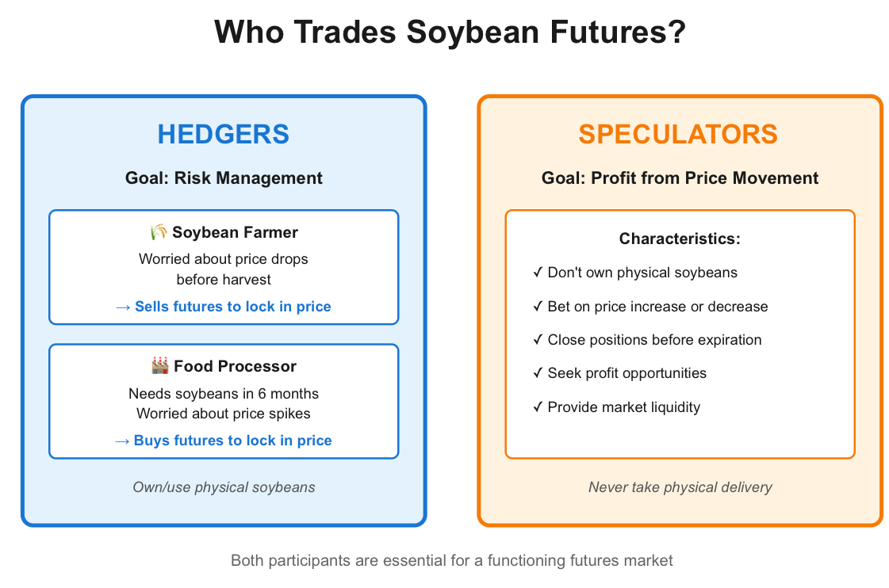The height and width of the screenshot is (588, 889).
Task: Click arrow before Sells futures to lock in price
Action: (x=123, y=307)
